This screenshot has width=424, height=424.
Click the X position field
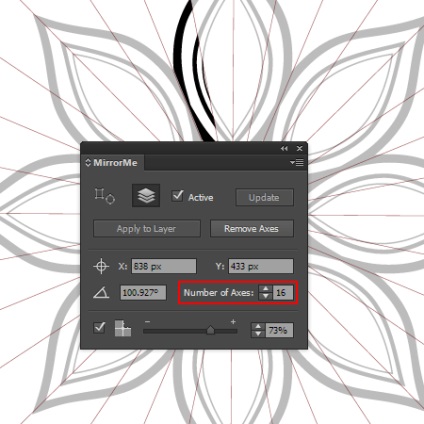click(164, 266)
